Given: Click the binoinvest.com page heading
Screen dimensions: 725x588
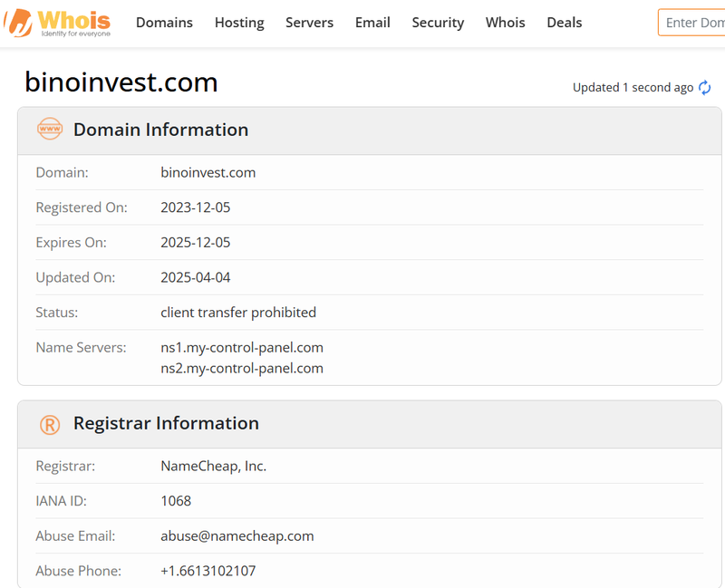Looking at the screenshot, I should coord(121,82).
